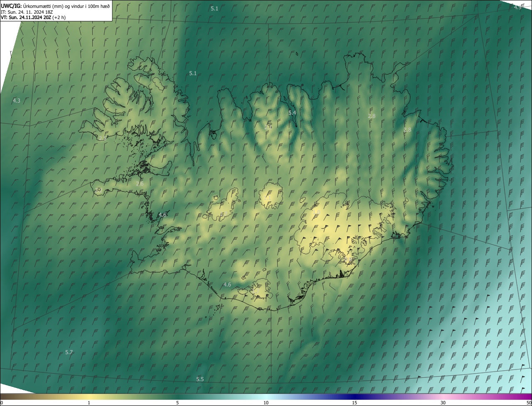
Task: Select the initial time line 'IT: Sun. 24. 11. 2024 18Z'
Action: pyautogui.click(x=27, y=12)
